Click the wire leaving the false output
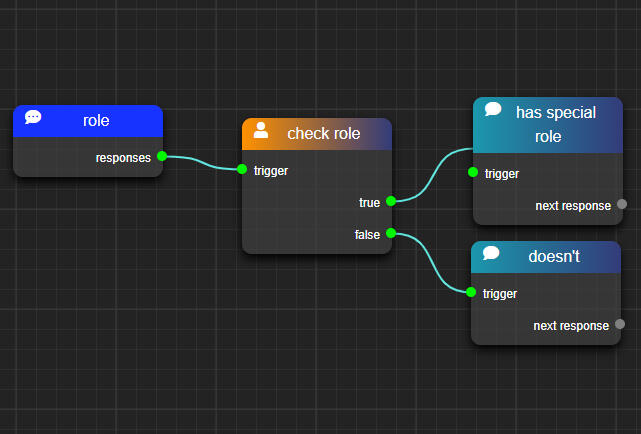This screenshot has width=641, height=434. (432, 264)
